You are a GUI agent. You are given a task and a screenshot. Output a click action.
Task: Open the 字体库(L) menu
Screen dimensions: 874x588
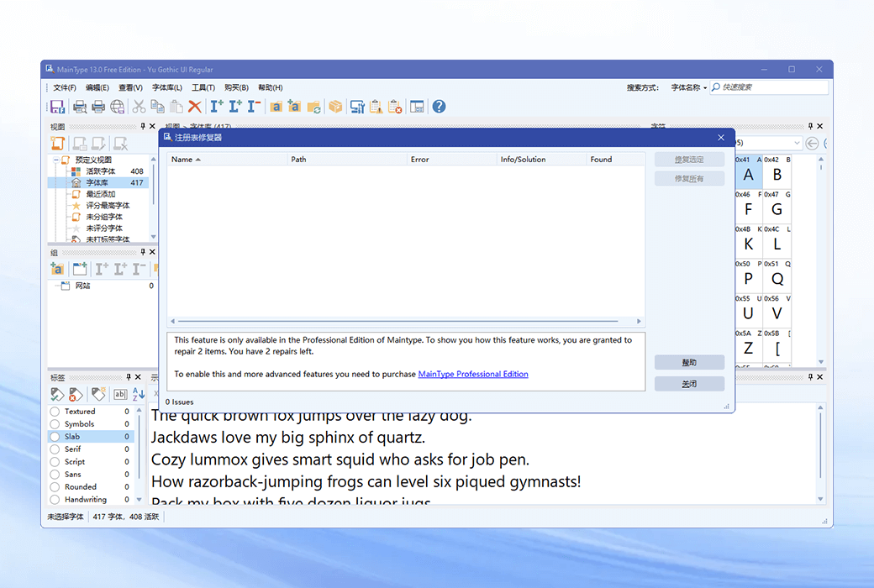pos(167,87)
